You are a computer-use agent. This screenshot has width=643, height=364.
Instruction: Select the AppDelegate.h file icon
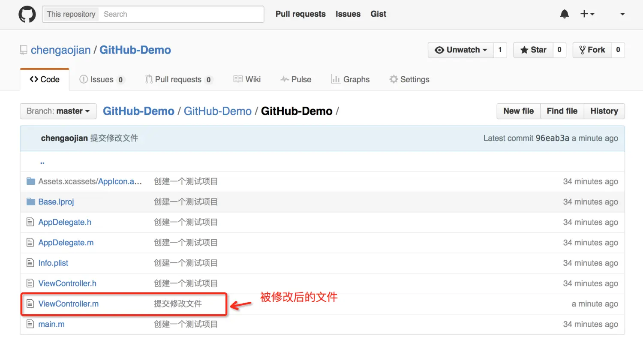[x=30, y=222]
